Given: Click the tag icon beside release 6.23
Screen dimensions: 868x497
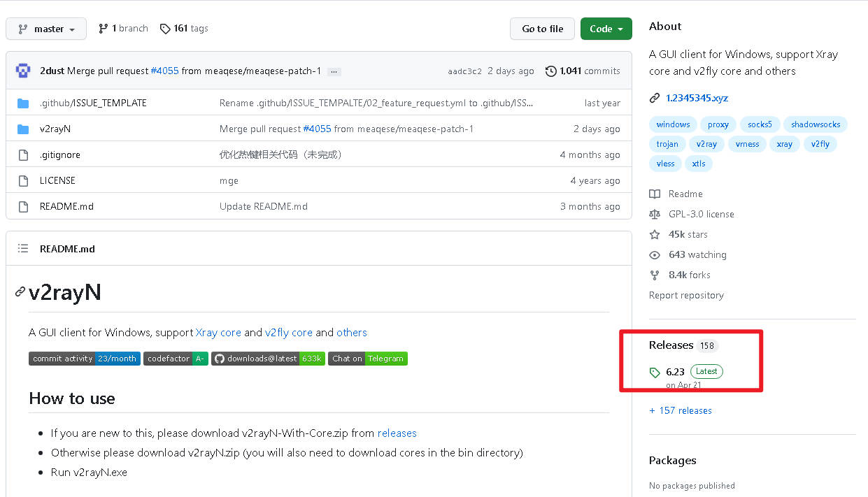Looking at the screenshot, I should pos(655,373).
